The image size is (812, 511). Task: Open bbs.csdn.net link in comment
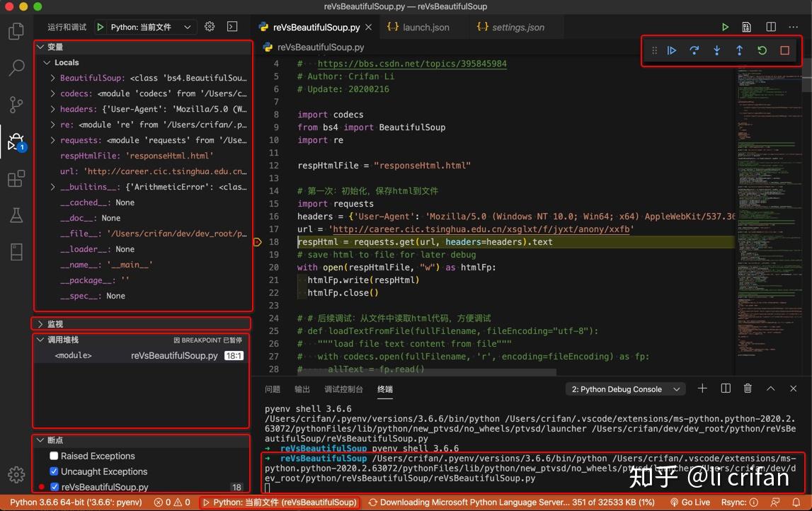tap(412, 64)
